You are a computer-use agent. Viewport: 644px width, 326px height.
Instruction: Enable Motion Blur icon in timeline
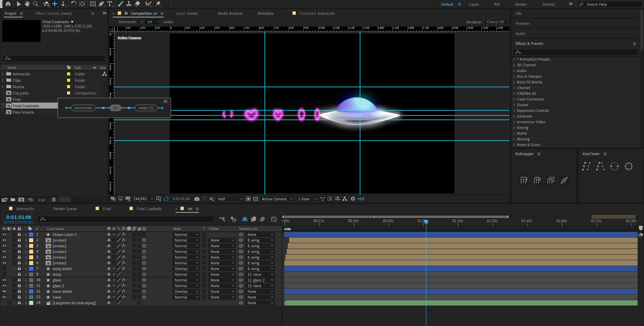[262, 219]
